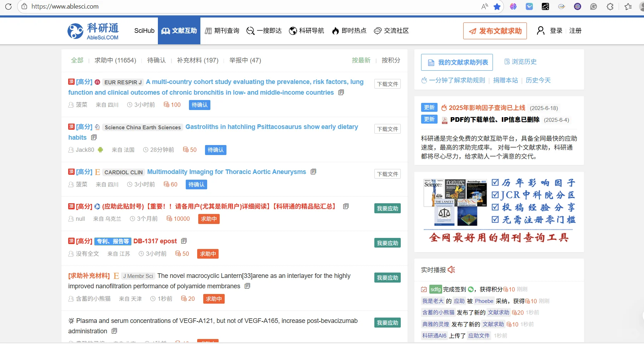Open 一分钟了解求助规则 link
This screenshot has height=344, width=644.
[x=453, y=80]
